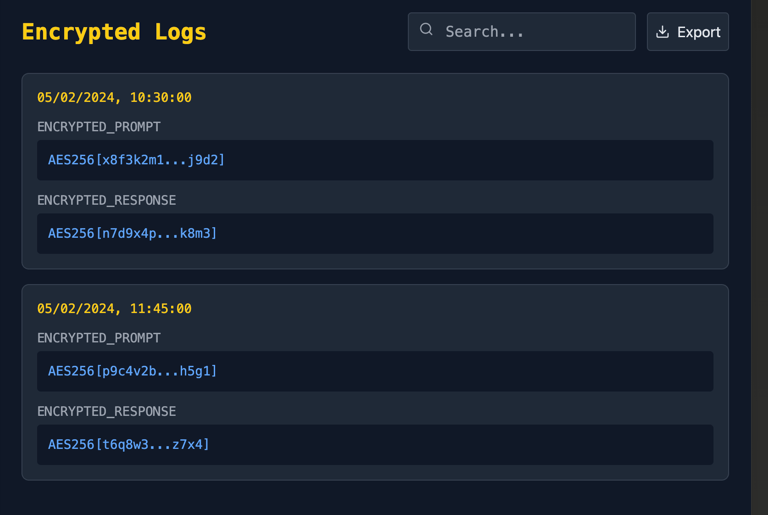Click the Export label text
Viewport: 768px width, 515px height.
click(x=698, y=32)
